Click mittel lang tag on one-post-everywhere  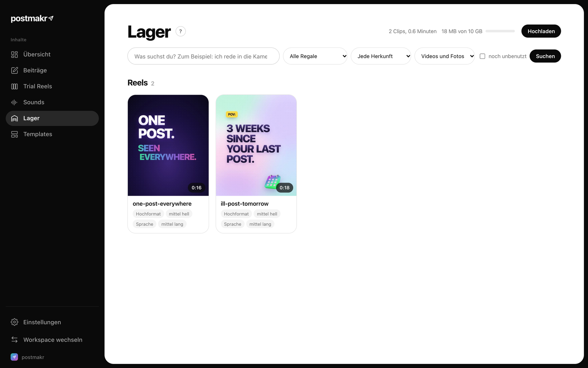172,224
